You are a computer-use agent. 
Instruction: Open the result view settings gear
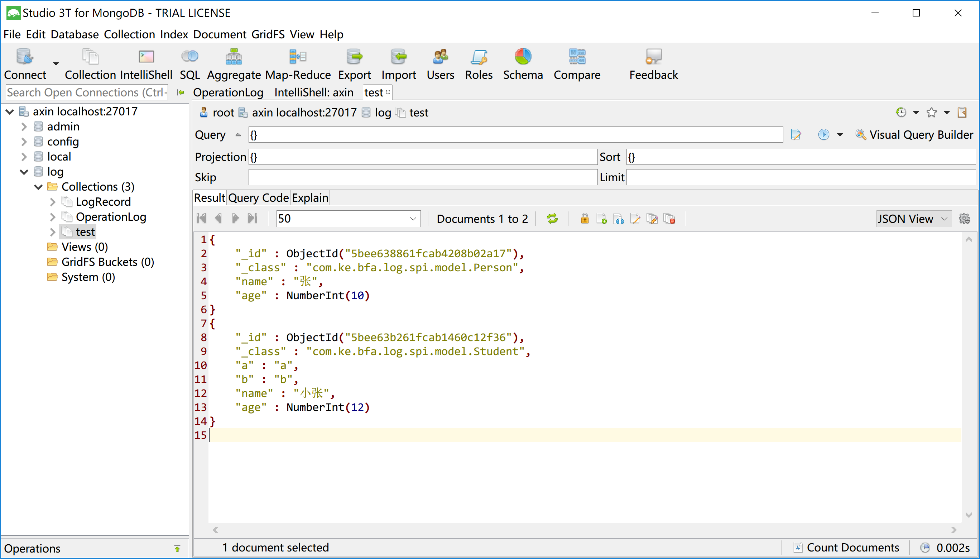tap(964, 219)
